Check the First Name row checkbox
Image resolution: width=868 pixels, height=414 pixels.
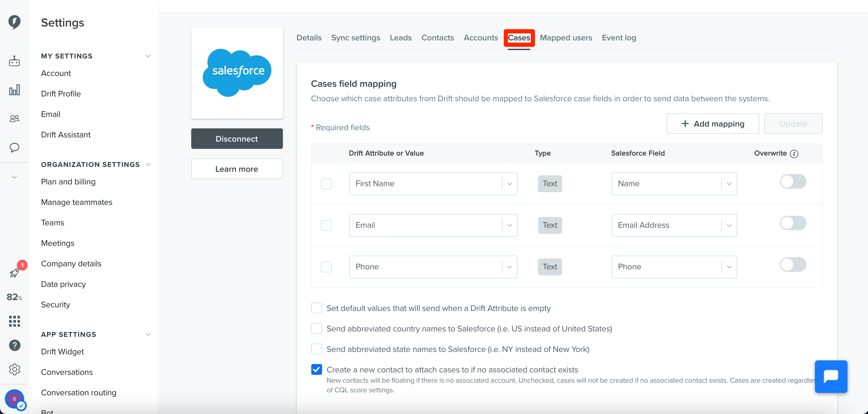coord(326,184)
